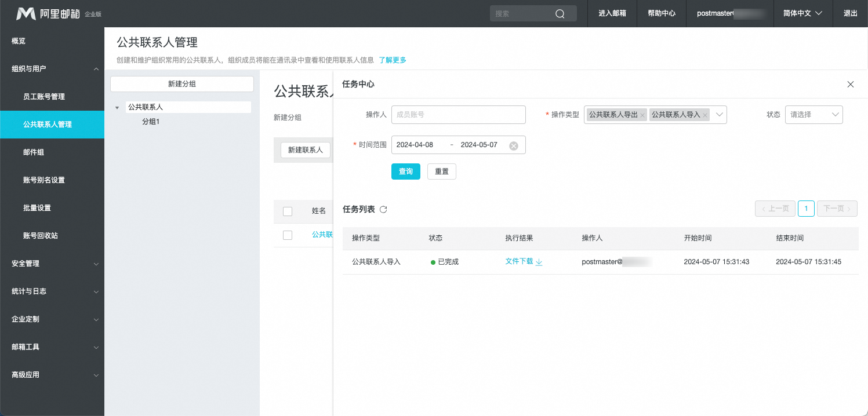Remove the 公共联系人导入 tag

point(705,115)
